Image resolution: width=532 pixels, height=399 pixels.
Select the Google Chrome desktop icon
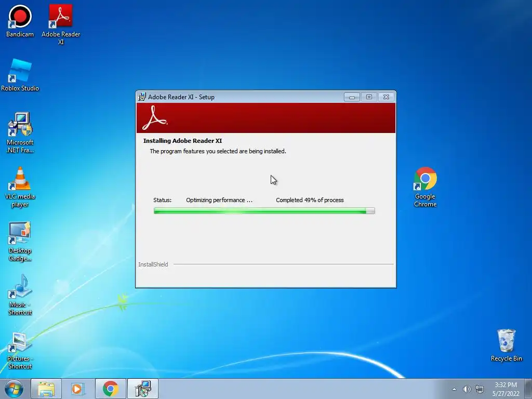pos(425,187)
